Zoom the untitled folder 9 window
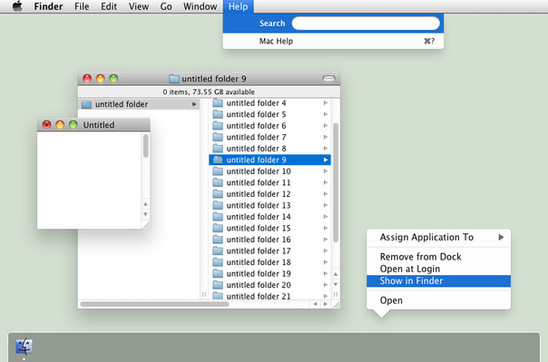The width and height of the screenshot is (548, 362). 114,78
